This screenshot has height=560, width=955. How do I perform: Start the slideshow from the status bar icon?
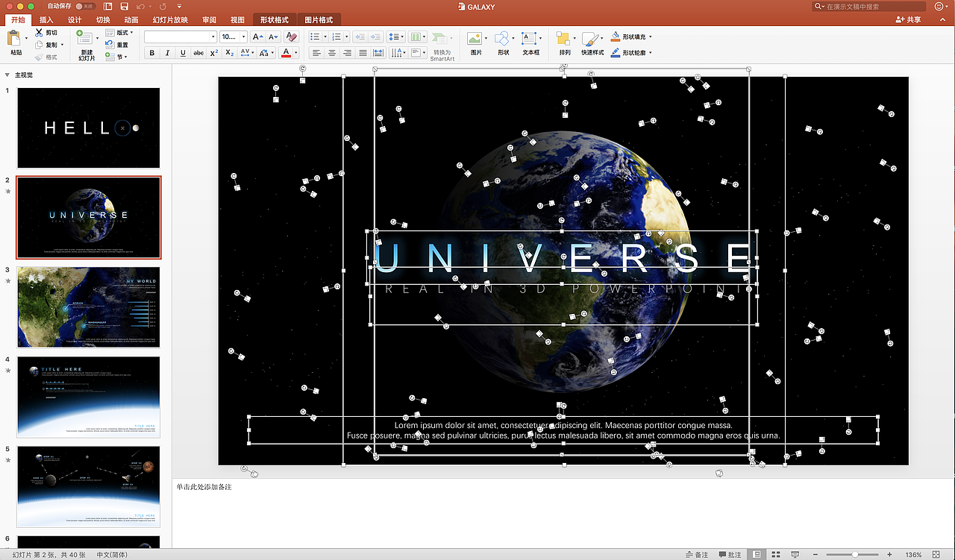tap(795, 555)
